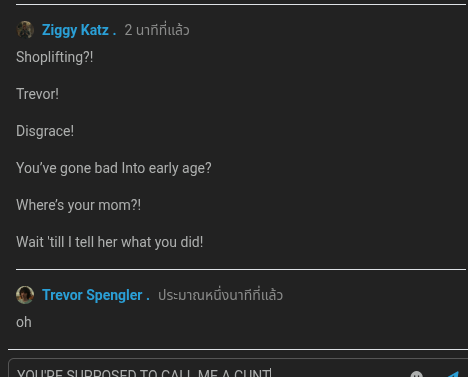This screenshot has height=377, width=468.
Task: Open Ziggy Katz's profile avatar
Action: click(x=25, y=30)
